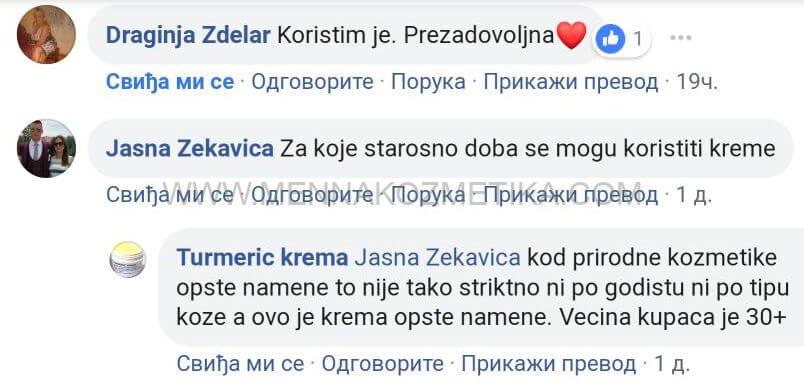Image resolution: width=804 pixels, height=387 pixels.
Task: Click tagged Jasna Zekavica mention in reply
Action: [x=437, y=258]
